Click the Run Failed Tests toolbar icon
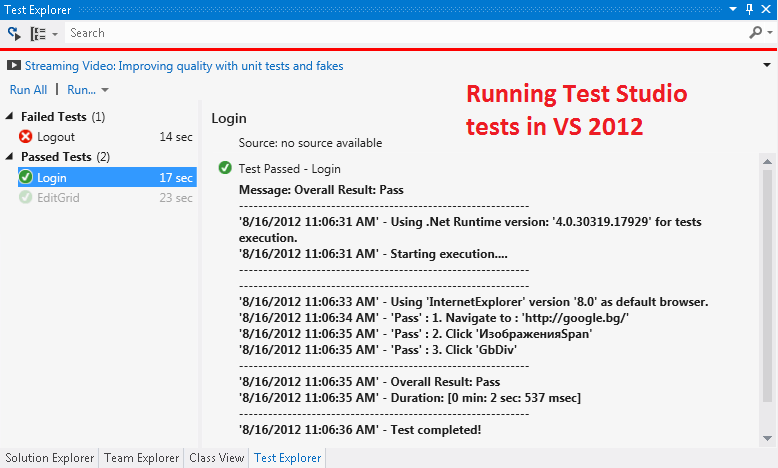The height and width of the screenshot is (468, 778). coord(14,34)
